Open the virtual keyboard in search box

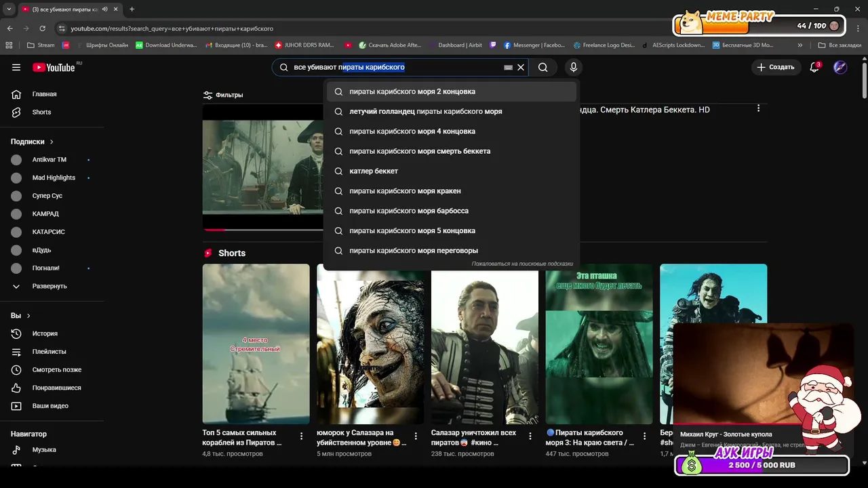click(509, 68)
